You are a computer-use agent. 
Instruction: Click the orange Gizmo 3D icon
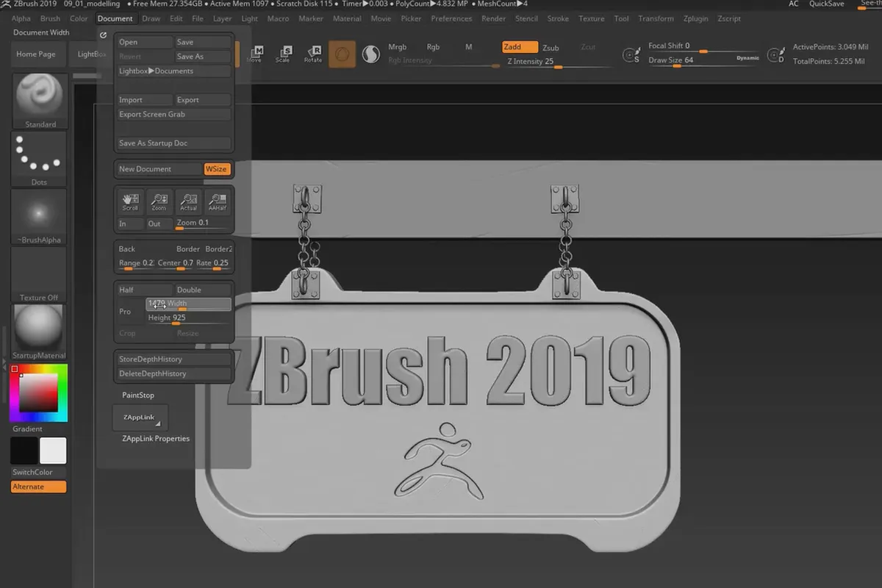(343, 54)
